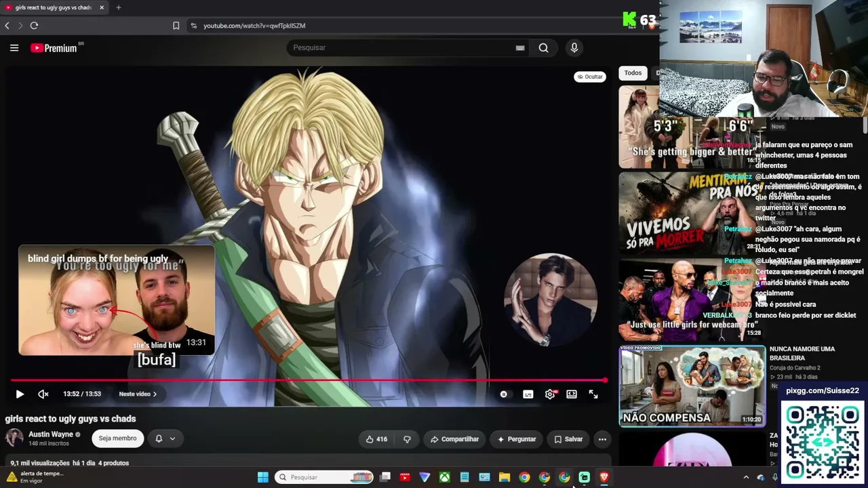Bookmark this page in the address bar
The width and height of the screenshot is (868, 488).
(176, 26)
